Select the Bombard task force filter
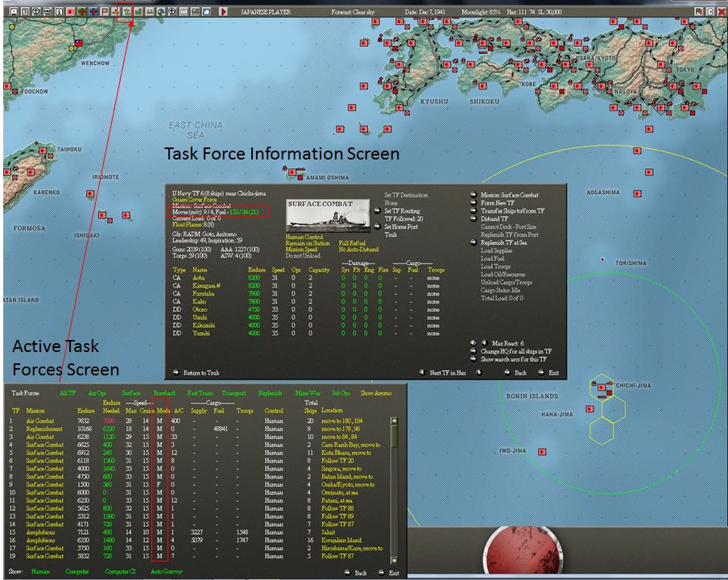The width and height of the screenshot is (728, 580). [164, 393]
